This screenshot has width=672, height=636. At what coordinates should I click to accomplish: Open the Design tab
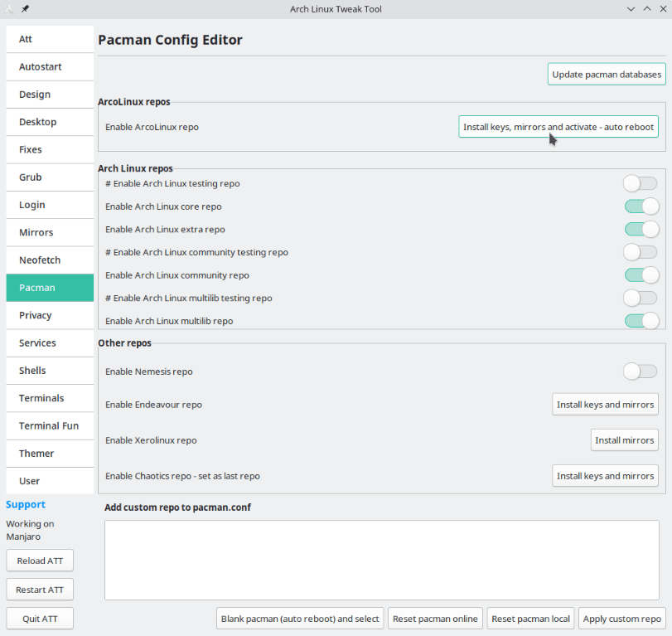pos(50,95)
